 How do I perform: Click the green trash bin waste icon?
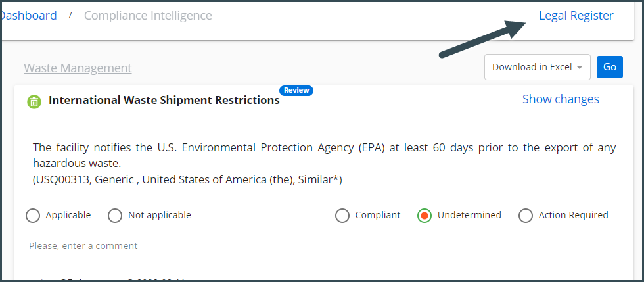tap(34, 101)
